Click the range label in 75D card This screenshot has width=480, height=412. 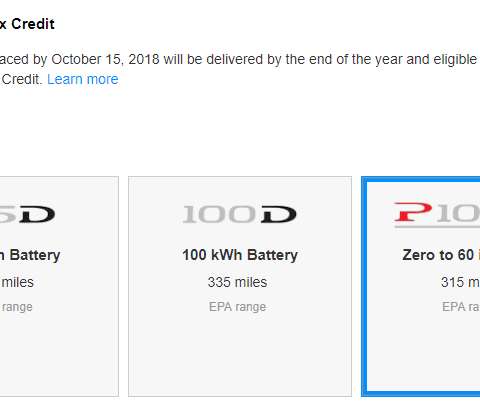click(17, 307)
